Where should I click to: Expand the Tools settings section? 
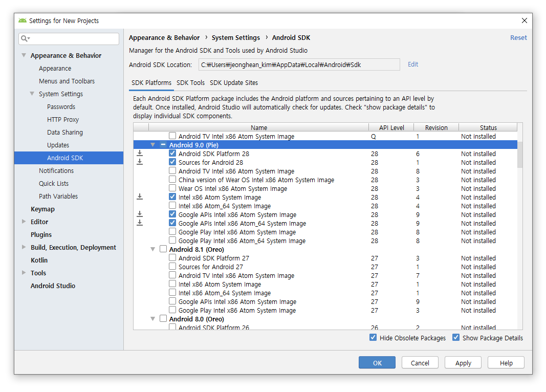click(24, 273)
